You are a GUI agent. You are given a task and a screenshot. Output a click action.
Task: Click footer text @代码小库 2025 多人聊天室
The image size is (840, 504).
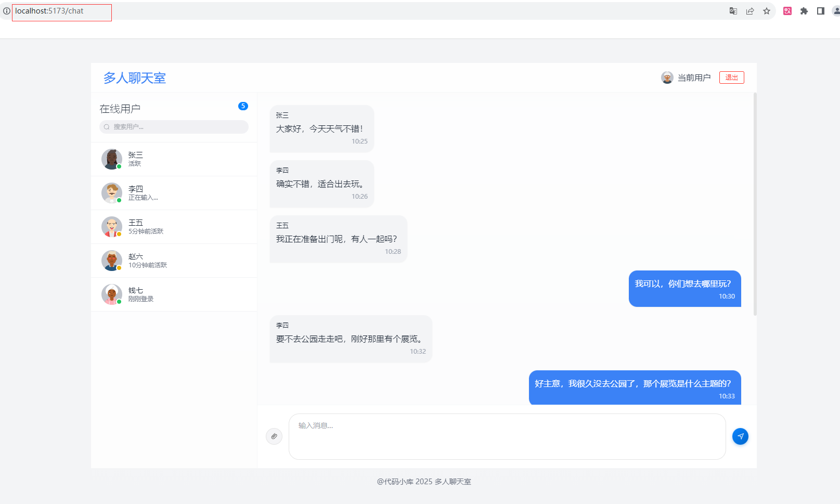(424, 482)
